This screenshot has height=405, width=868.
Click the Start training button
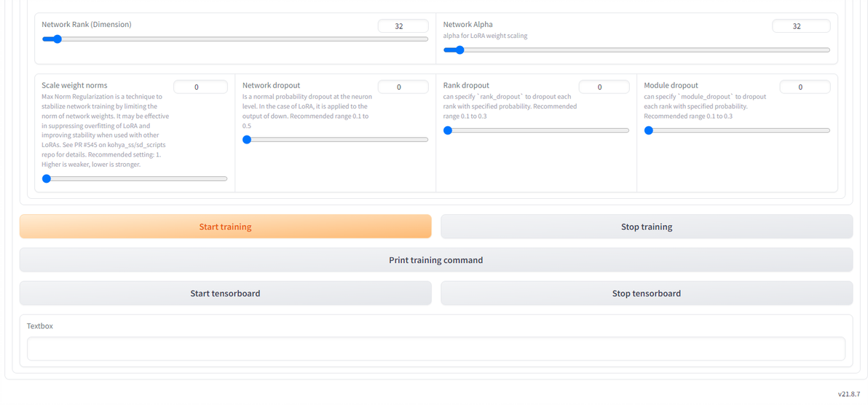(225, 227)
